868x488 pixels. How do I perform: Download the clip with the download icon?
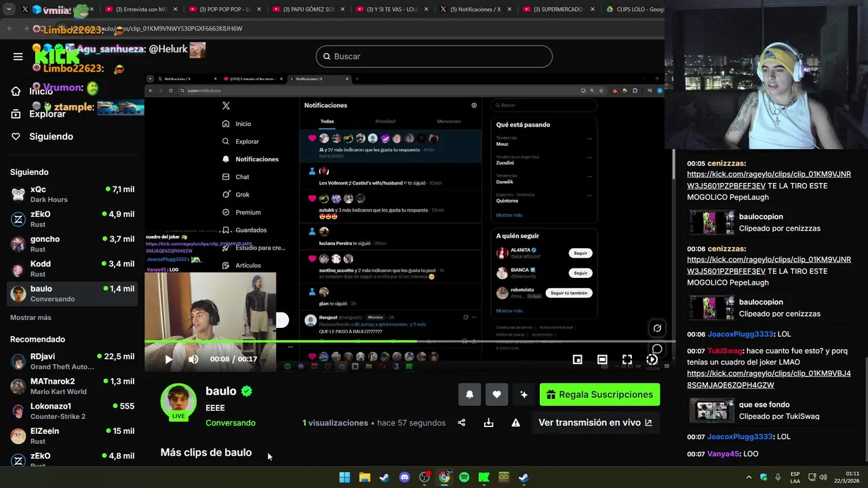(x=488, y=422)
